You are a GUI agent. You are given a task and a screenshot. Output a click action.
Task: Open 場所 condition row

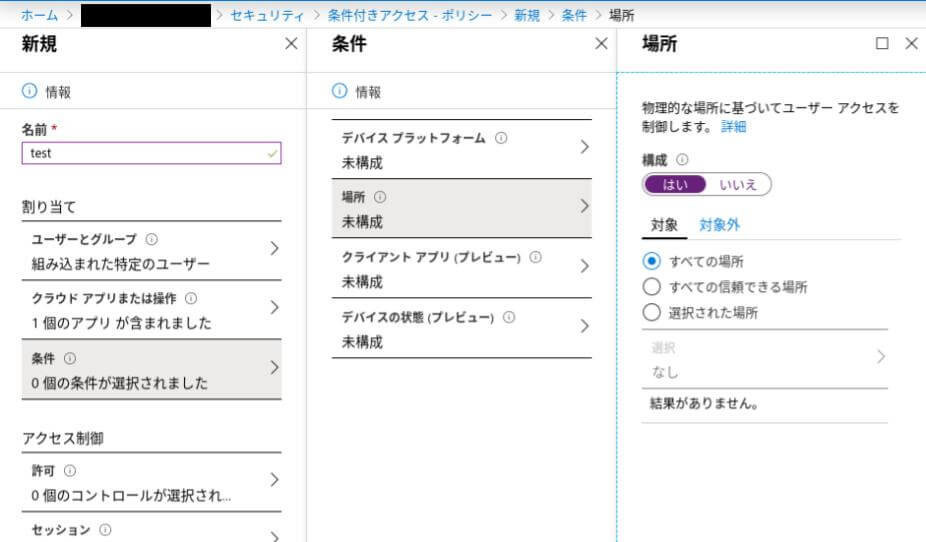(462, 208)
